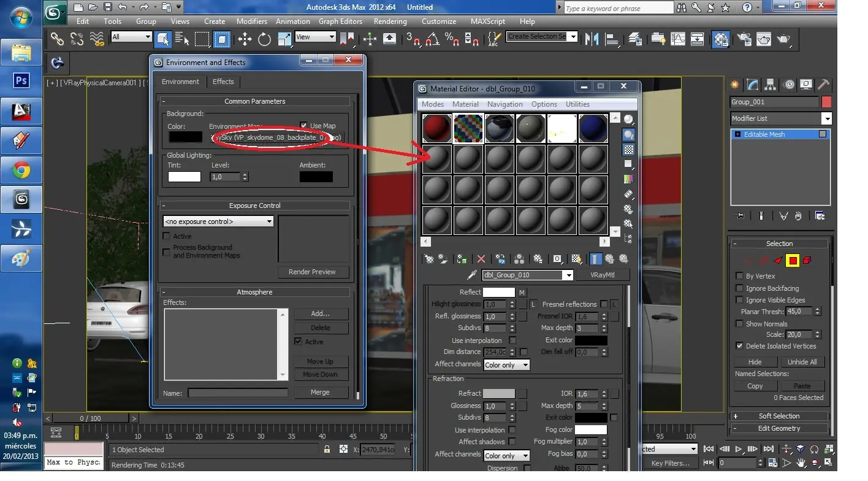Switch to the Effects tab
Screen dimensions: 868x481
click(223, 82)
